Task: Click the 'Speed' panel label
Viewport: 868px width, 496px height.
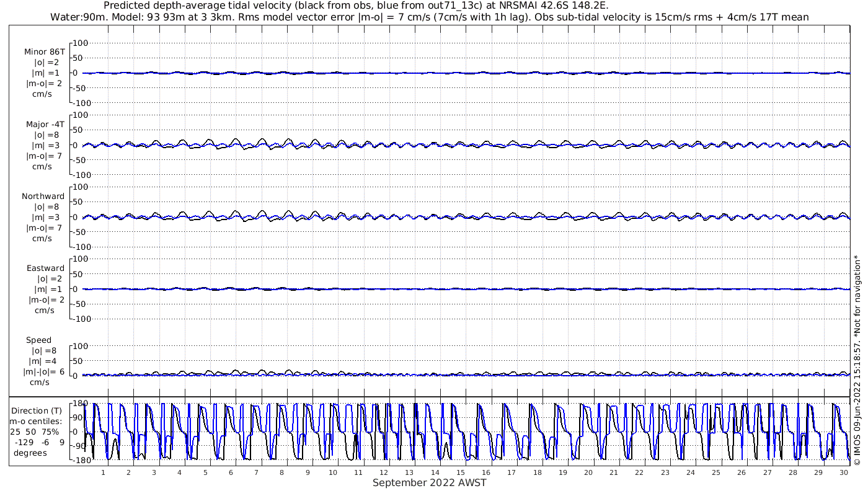Action: coord(38,340)
